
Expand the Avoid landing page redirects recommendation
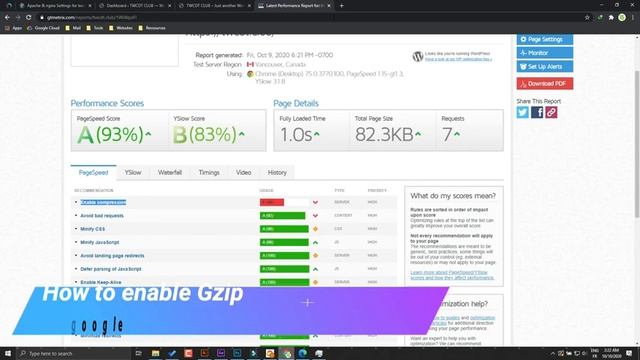tap(112, 256)
